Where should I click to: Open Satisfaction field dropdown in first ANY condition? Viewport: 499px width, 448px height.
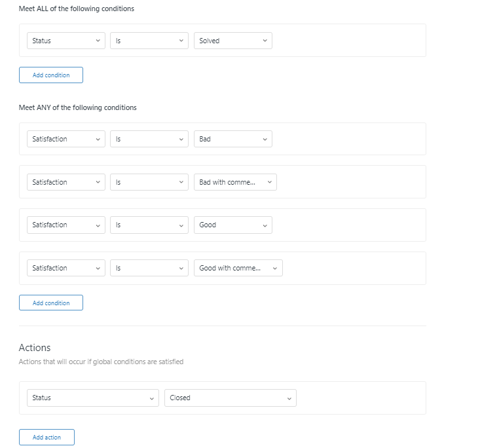tap(65, 139)
